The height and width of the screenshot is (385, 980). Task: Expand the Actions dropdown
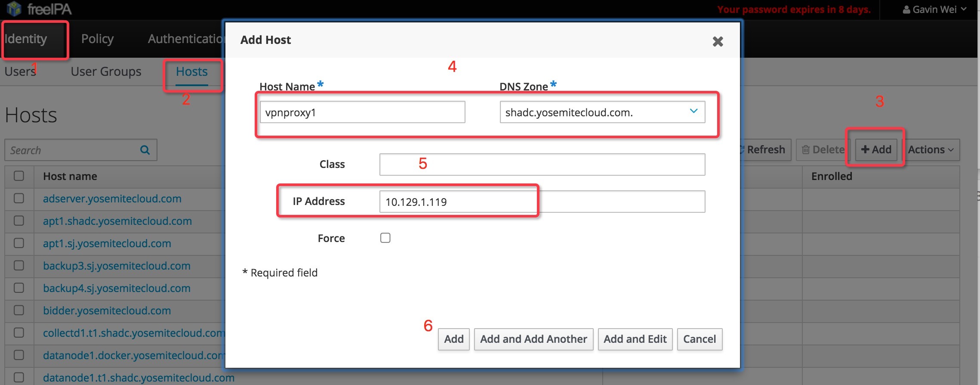[x=931, y=150]
